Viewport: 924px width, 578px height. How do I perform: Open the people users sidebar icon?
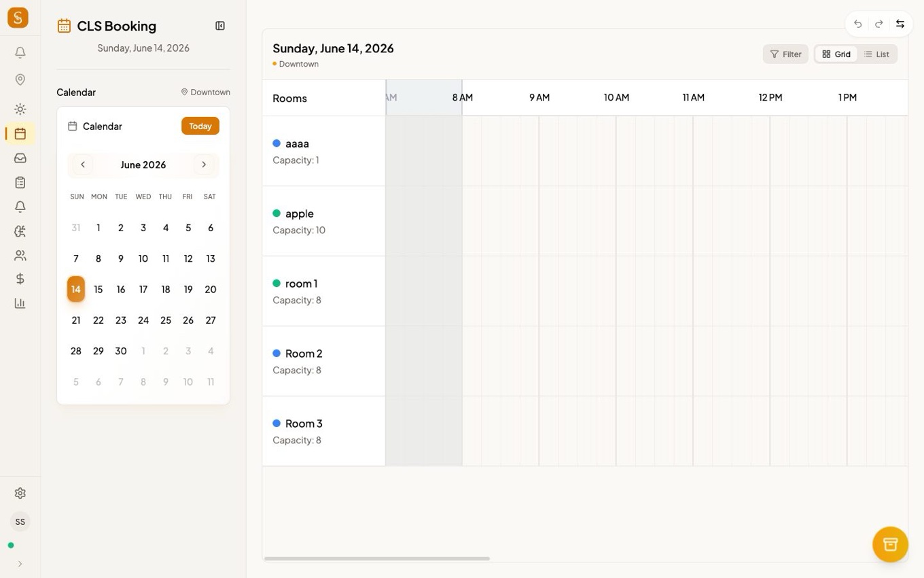20,256
